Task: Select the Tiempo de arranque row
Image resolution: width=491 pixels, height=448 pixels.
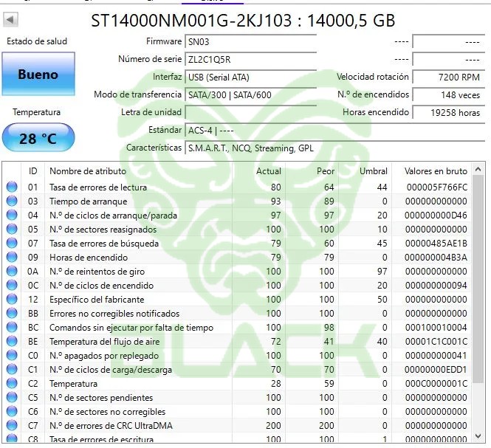Action: [x=237, y=201]
